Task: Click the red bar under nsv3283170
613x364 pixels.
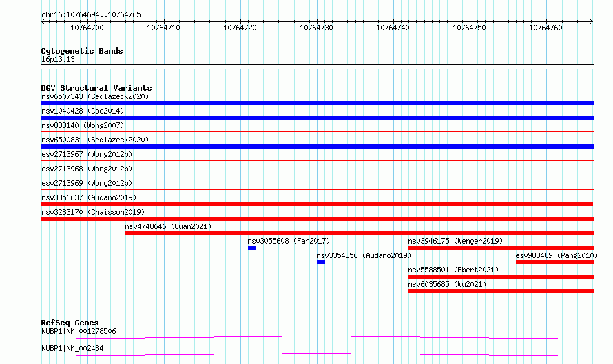Action: coord(317,219)
